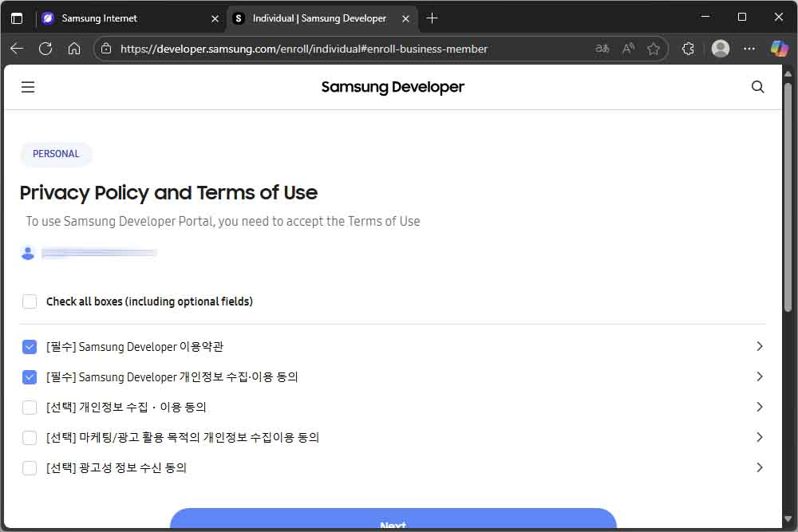The height and width of the screenshot is (532, 798).
Task: Close the Samsung Internet tab
Action: pos(215,19)
